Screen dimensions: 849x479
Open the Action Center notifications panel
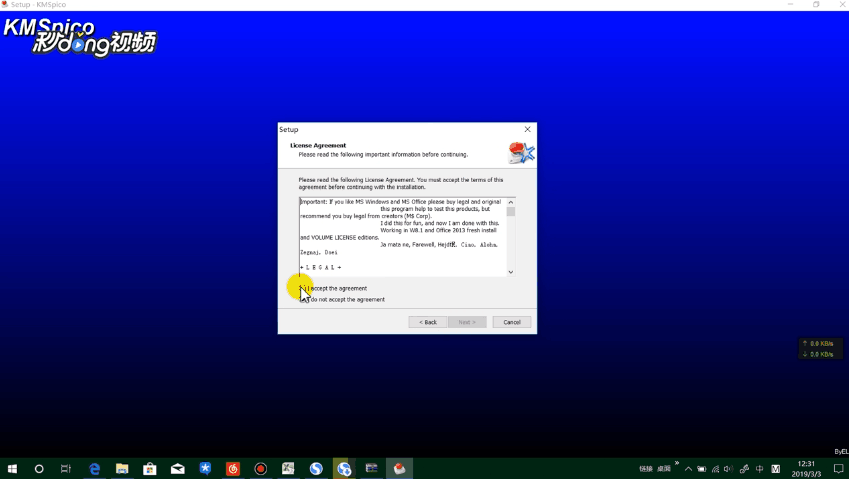pyautogui.click(x=838, y=468)
